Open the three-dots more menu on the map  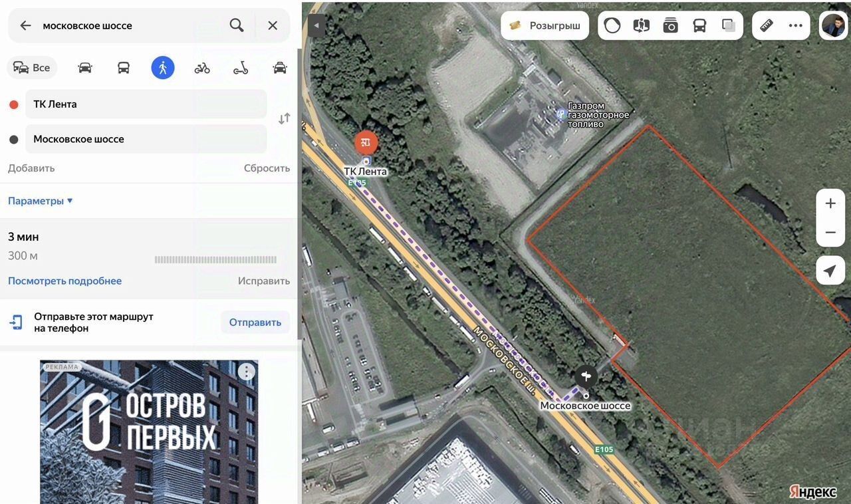coord(796,25)
